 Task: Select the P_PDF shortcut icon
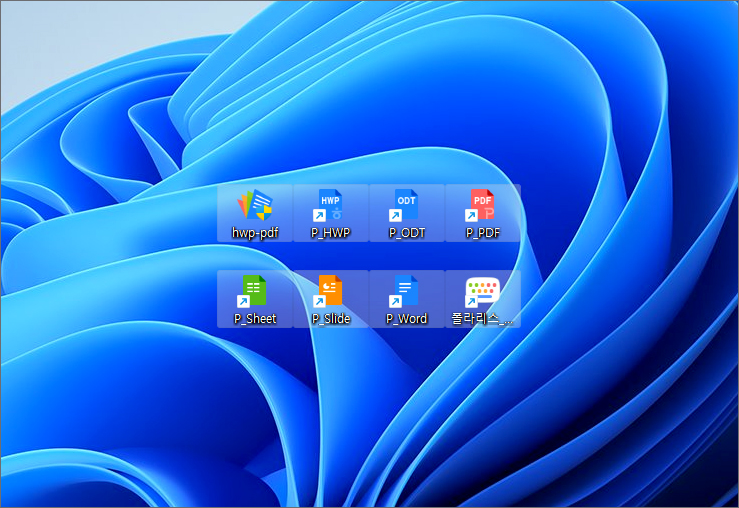480,205
